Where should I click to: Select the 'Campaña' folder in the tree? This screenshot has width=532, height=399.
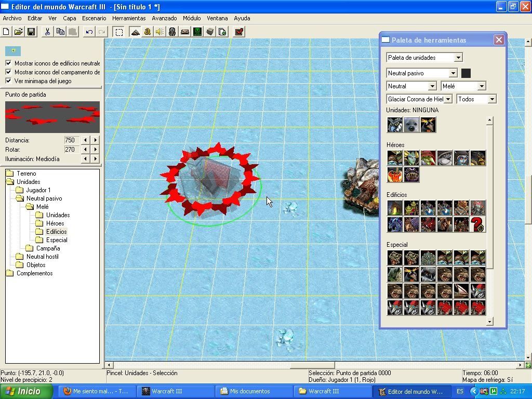48,248
